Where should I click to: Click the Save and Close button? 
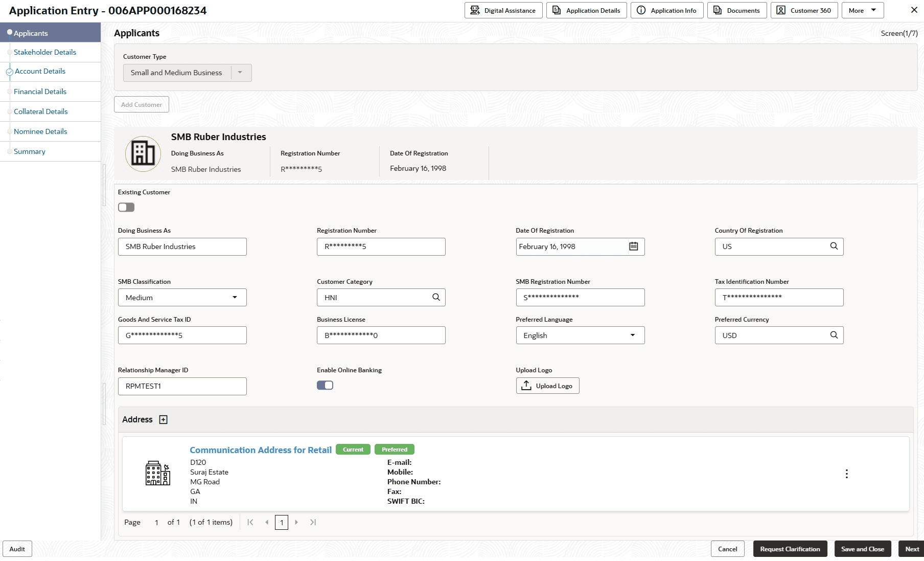(863, 549)
